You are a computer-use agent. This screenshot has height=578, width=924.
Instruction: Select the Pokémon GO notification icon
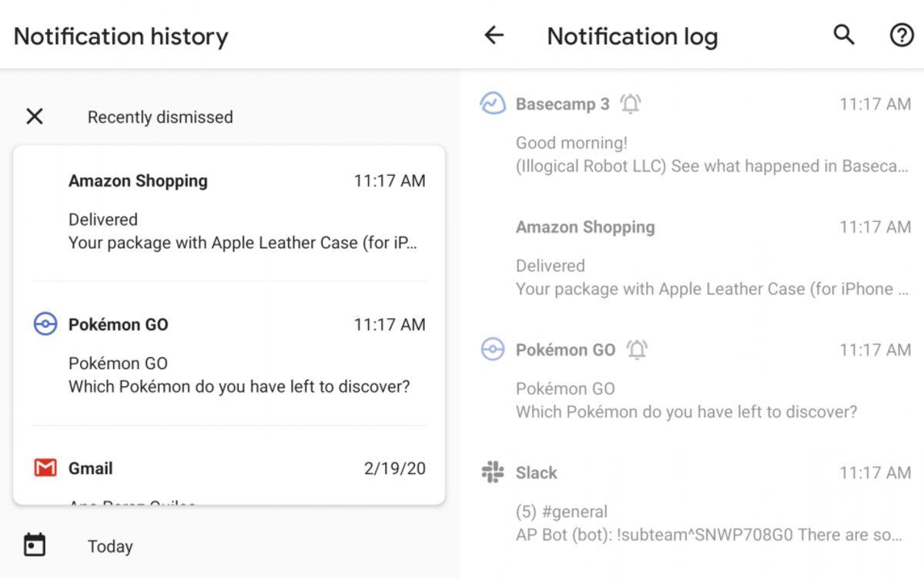click(44, 324)
